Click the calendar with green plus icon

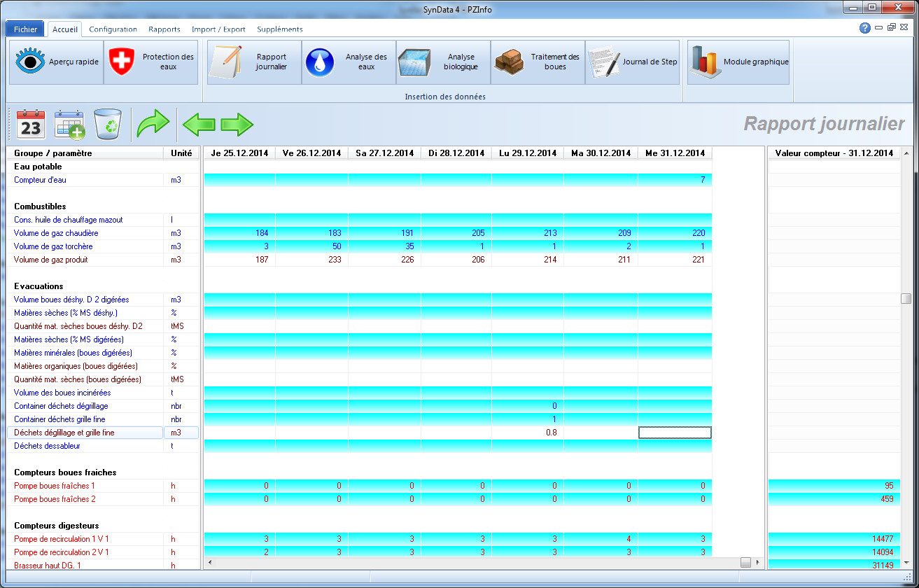click(x=69, y=123)
